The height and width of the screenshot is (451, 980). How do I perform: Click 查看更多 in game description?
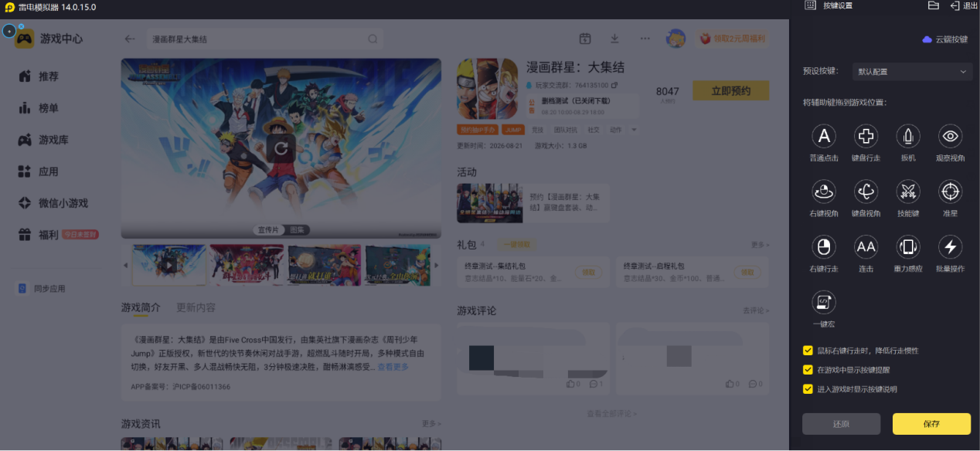[x=393, y=367]
